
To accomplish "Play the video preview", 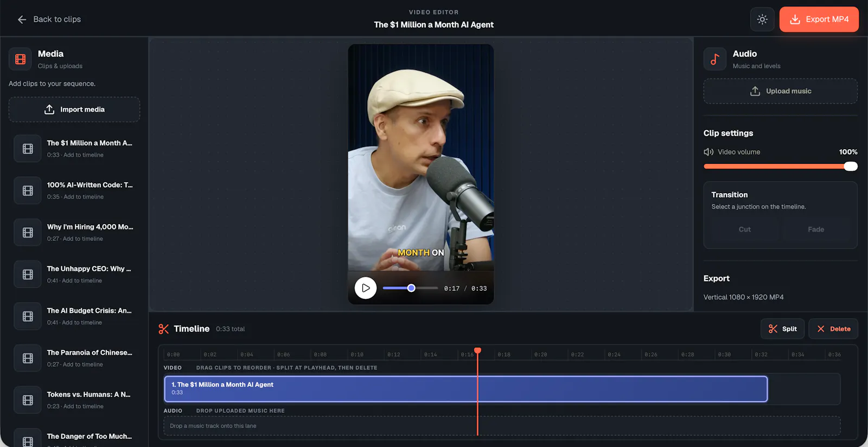I will (x=366, y=288).
